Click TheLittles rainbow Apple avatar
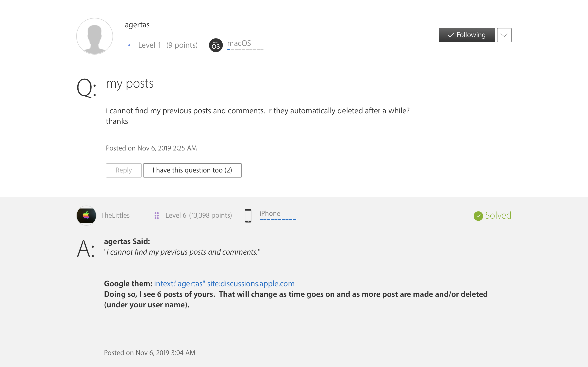Image resolution: width=588 pixels, height=367 pixels. [x=86, y=215]
